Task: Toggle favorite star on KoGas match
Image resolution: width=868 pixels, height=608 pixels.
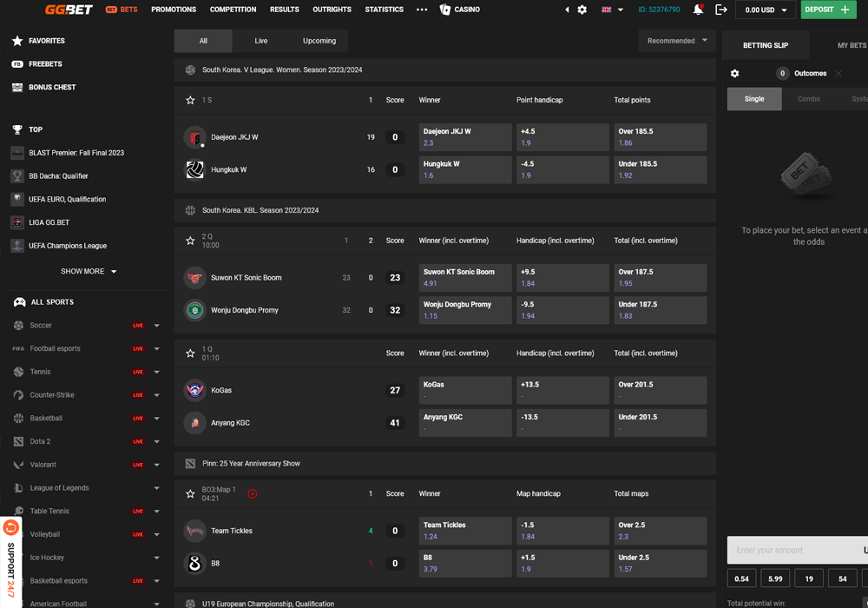Action: pos(191,354)
